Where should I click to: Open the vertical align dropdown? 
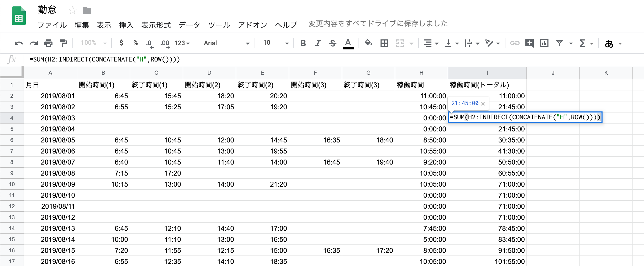coord(452,43)
